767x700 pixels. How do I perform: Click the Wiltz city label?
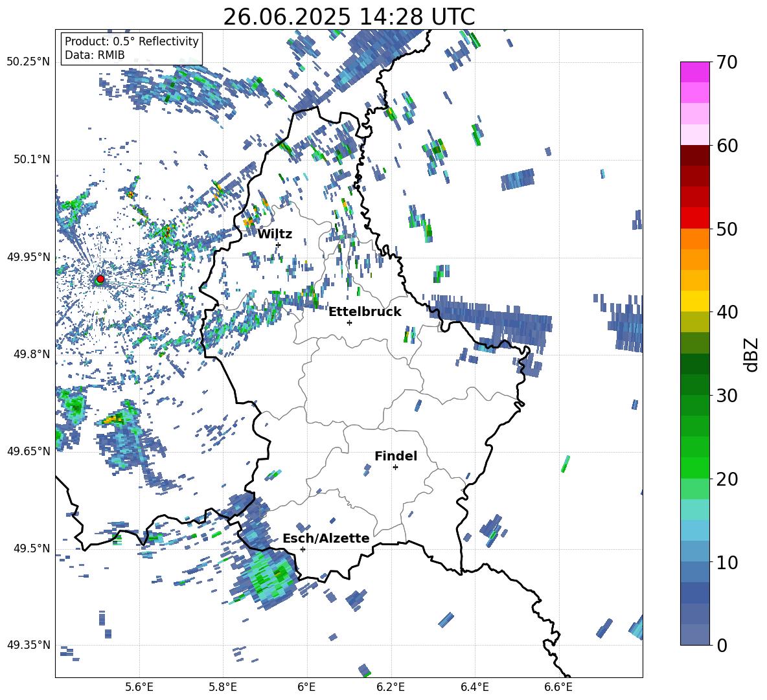pyautogui.click(x=275, y=234)
